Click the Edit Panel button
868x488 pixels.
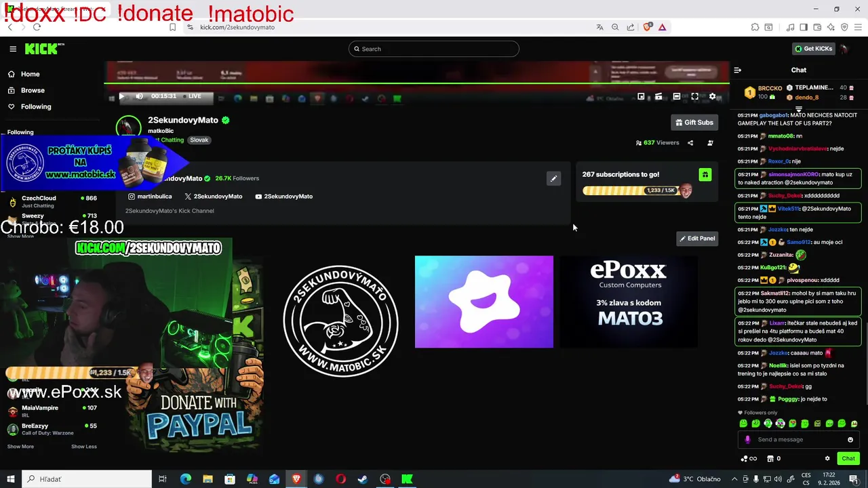[697, 239]
